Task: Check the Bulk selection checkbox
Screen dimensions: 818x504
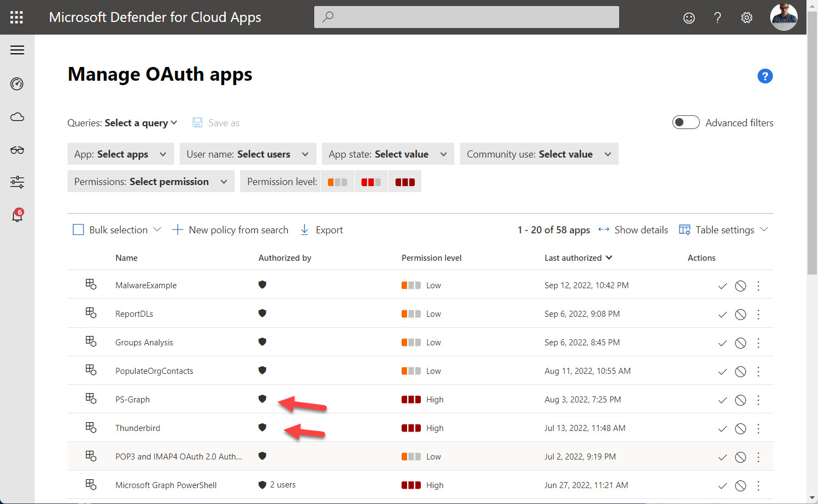Action: pyautogui.click(x=78, y=229)
